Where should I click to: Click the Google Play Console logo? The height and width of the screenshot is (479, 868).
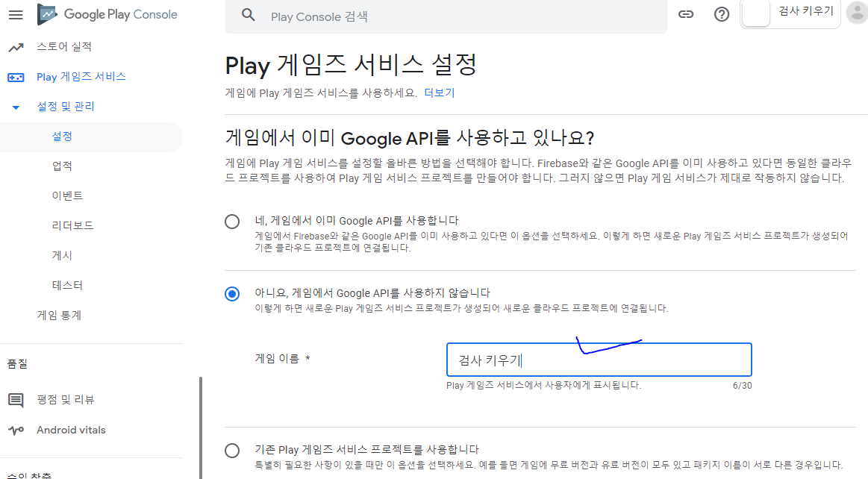tap(107, 14)
